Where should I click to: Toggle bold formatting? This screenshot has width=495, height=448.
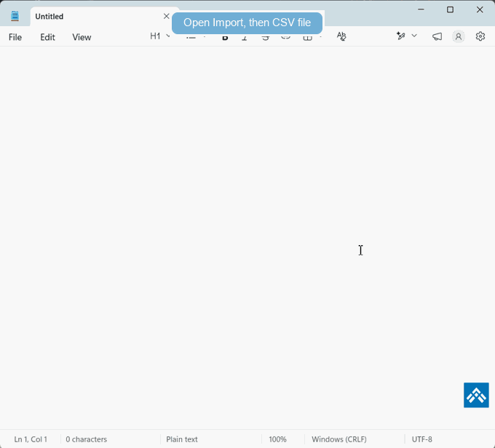click(225, 38)
